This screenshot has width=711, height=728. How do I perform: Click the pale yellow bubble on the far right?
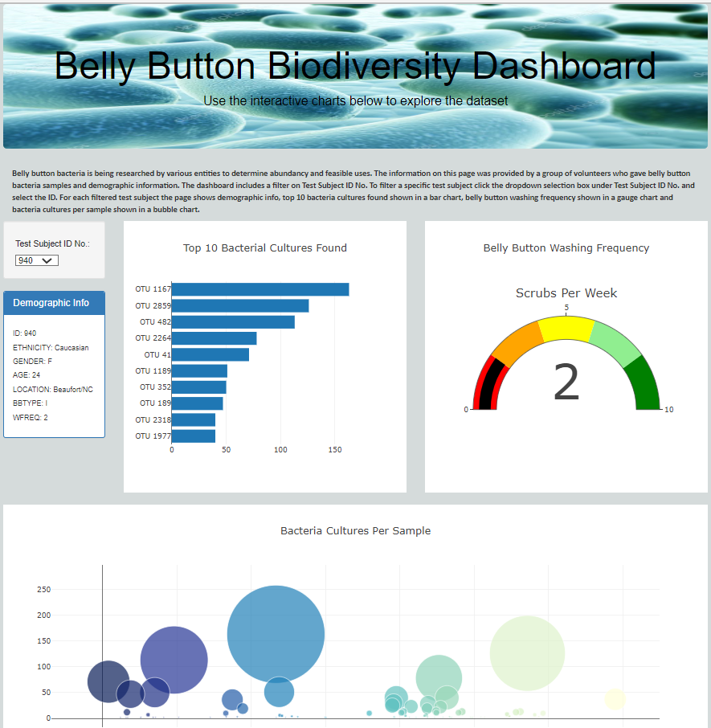tap(615, 699)
